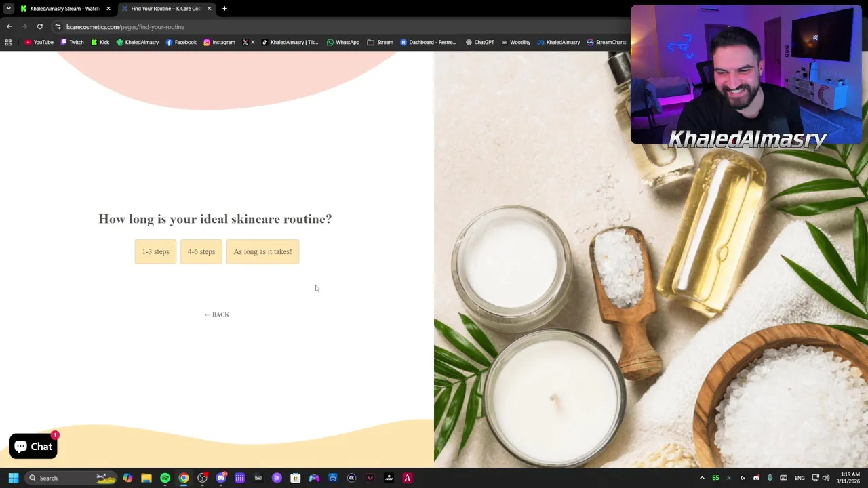Open the Dashboard - Restream bookmark
Screen dimensions: 868x488
[428, 42]
